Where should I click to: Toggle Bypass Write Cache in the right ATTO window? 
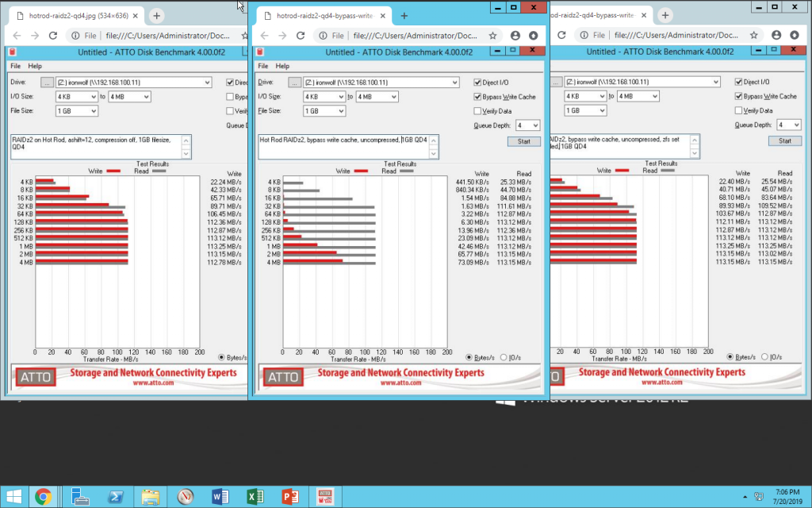coord(738,96)
